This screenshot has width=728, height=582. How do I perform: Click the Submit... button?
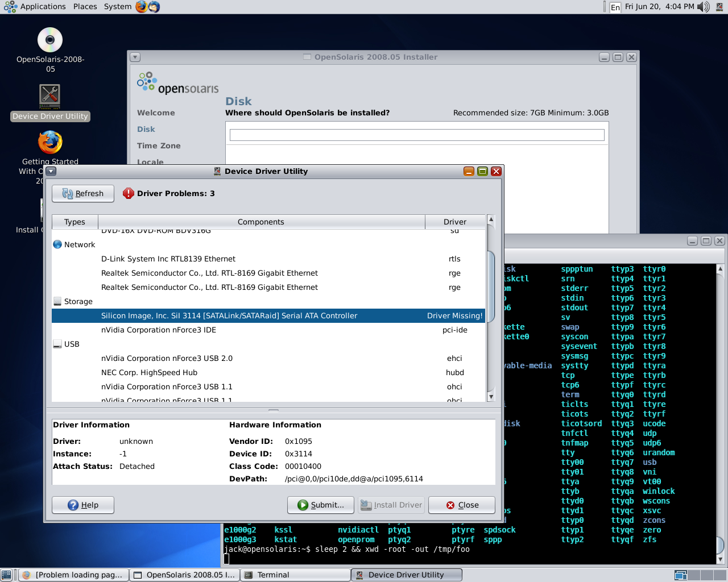tap(321, 505)
